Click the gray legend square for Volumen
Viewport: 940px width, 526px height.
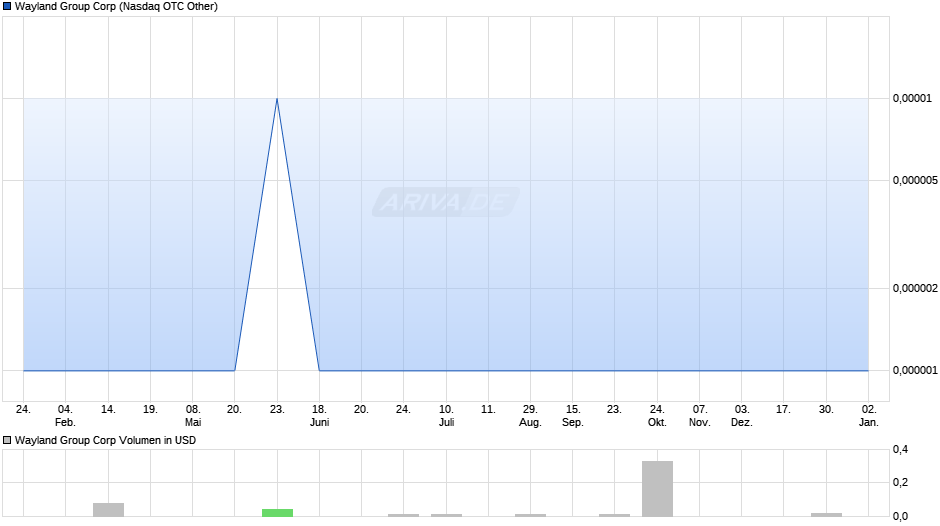pos(7,440)
